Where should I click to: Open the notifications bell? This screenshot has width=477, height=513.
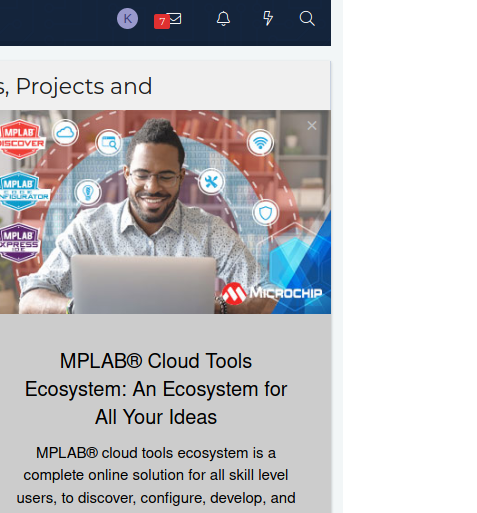(223, 19)
